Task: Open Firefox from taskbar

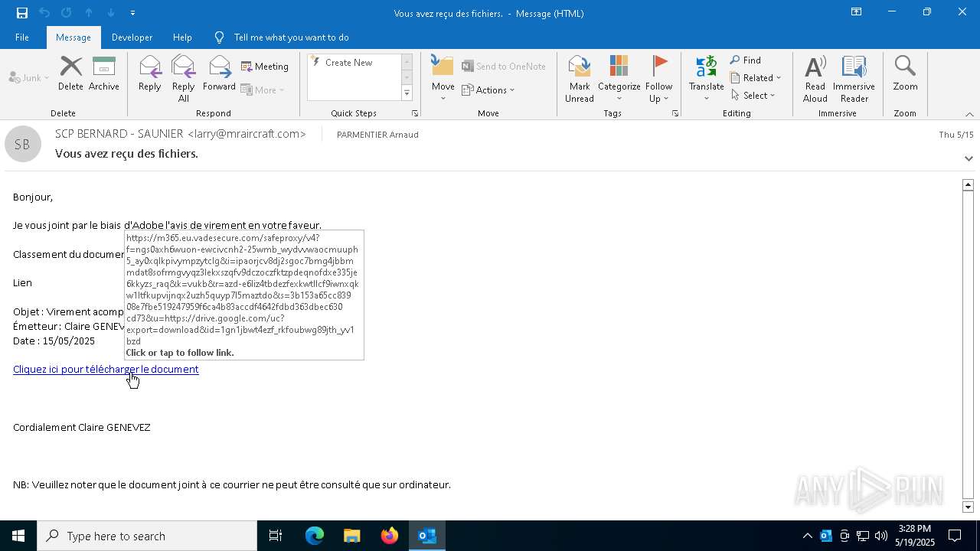Action: coord(390,536)
